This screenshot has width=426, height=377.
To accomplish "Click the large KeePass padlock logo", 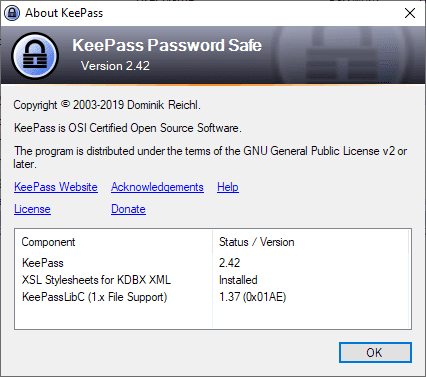I will click(x=35, y=56).
